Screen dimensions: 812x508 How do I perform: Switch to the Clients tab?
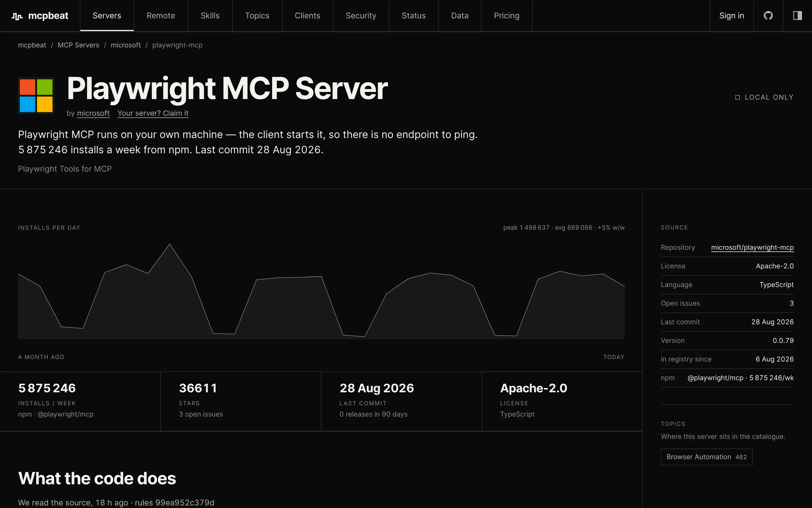307,16
